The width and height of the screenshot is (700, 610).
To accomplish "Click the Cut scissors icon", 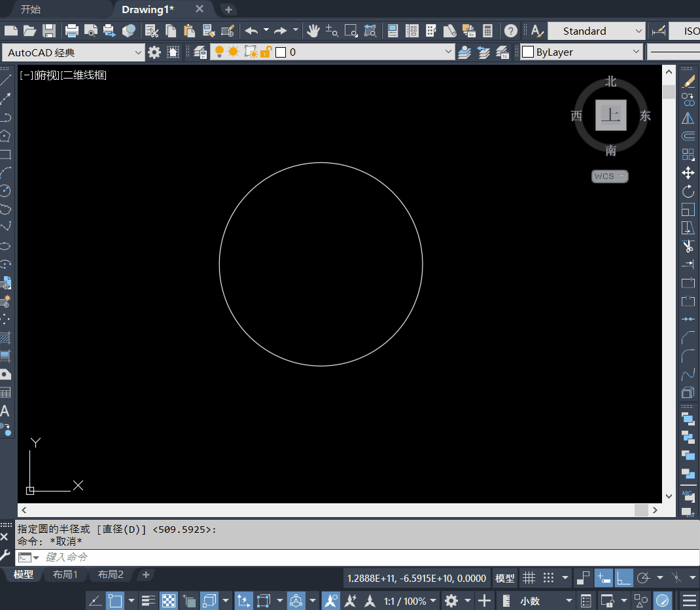I will tap(152, 31).
